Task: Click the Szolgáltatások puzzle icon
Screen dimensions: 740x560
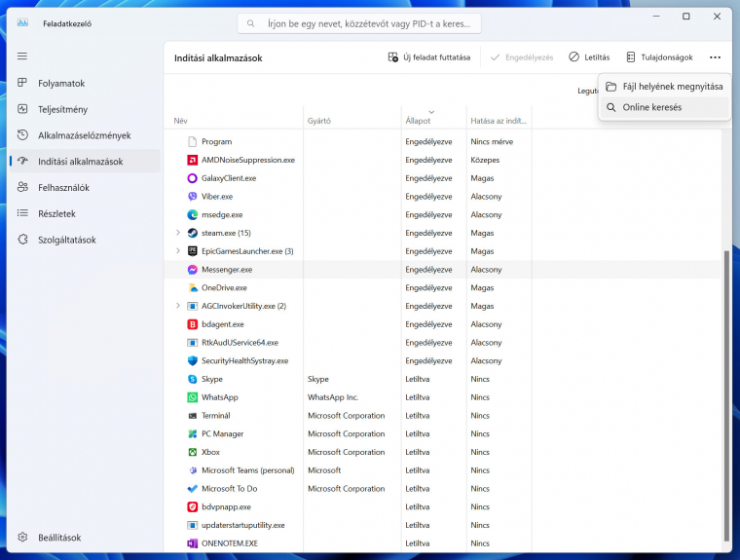Action: click(22, 240)
